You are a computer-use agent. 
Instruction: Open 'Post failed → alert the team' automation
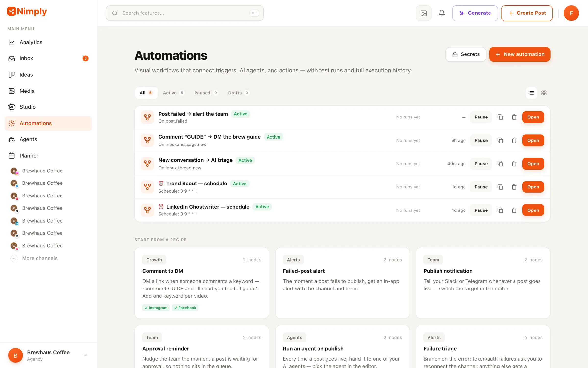(x=533, y=117)
